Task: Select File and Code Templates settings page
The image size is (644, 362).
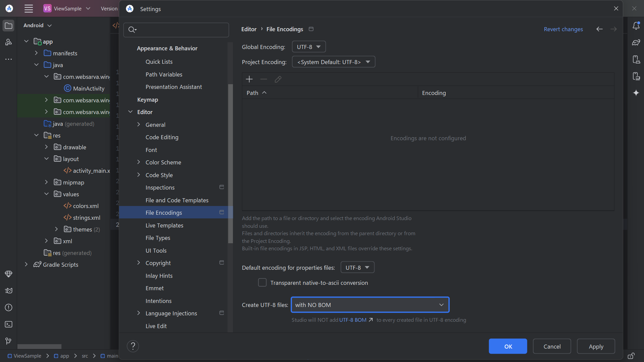Action: pos(177,200)
